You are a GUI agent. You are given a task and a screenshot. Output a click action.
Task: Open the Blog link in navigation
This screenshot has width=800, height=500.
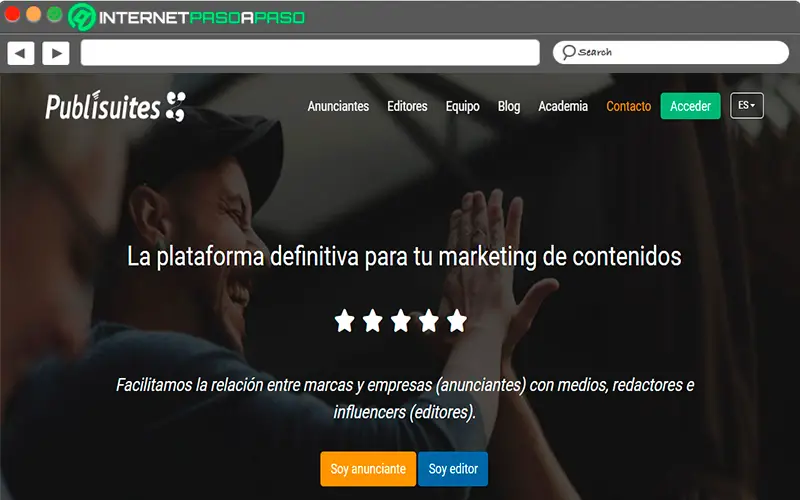509,106
